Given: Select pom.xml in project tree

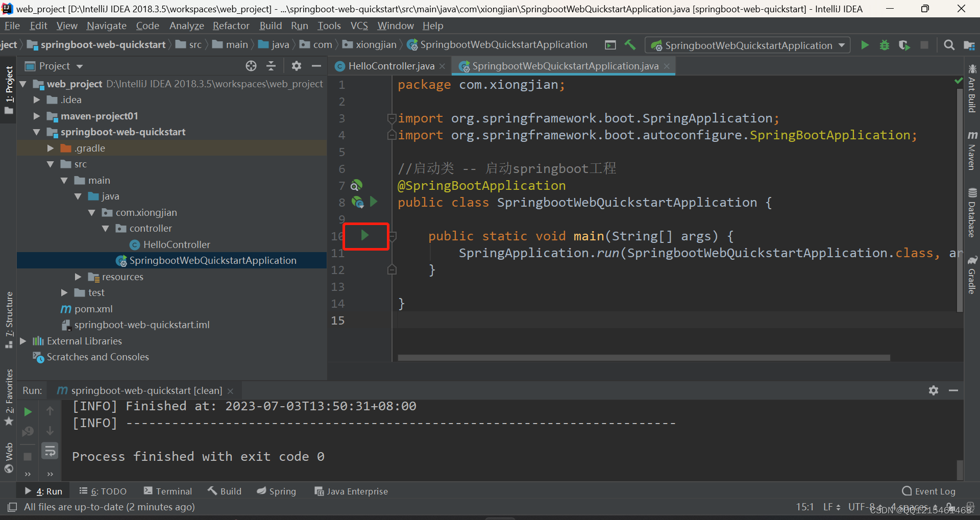Looking at the screenshot, I should 93,309.
